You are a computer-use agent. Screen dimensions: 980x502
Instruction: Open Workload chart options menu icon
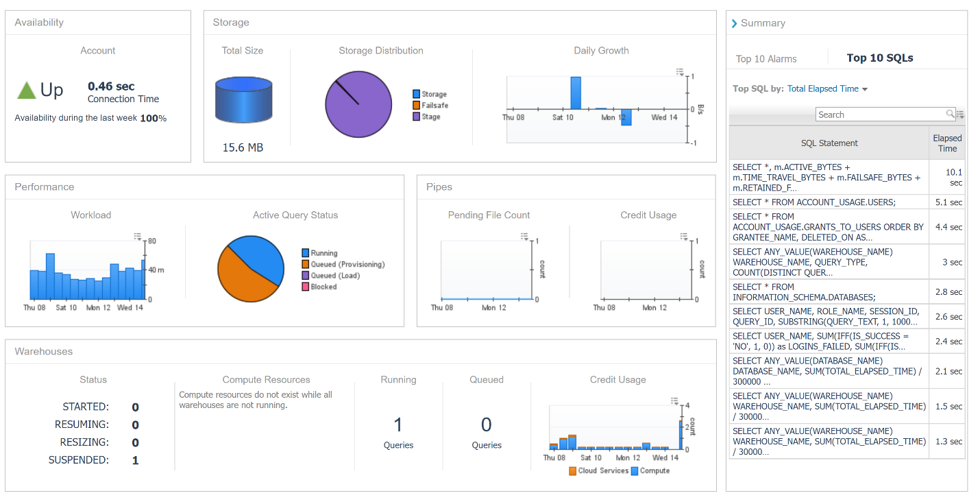pos(138,237)
